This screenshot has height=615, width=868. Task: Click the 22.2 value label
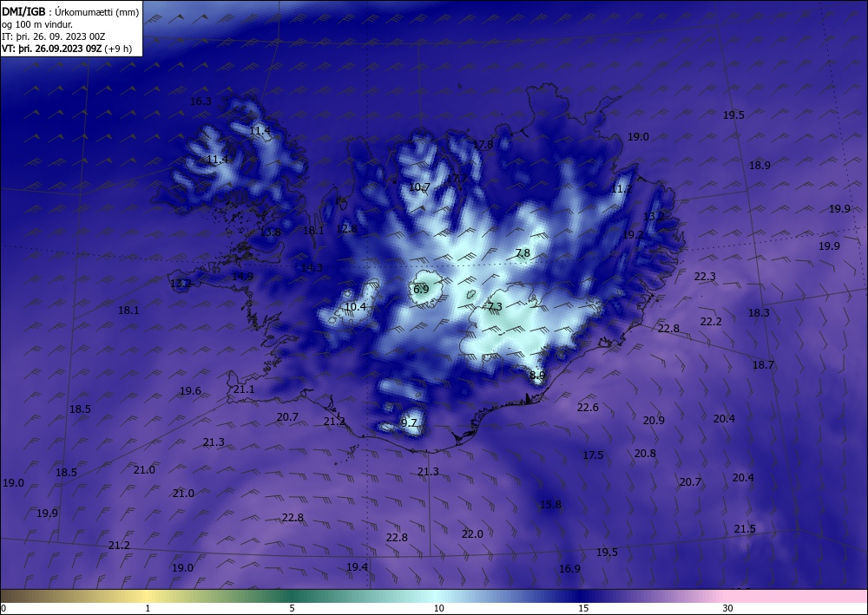coord(711,321)
